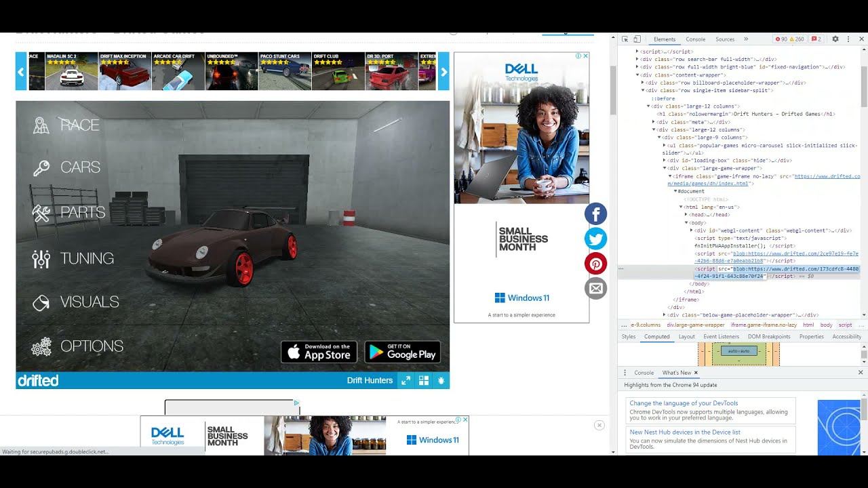Viewport: 868px width, 488px height.
Task: Click the Twitter share icon
Action: (596, 239)
